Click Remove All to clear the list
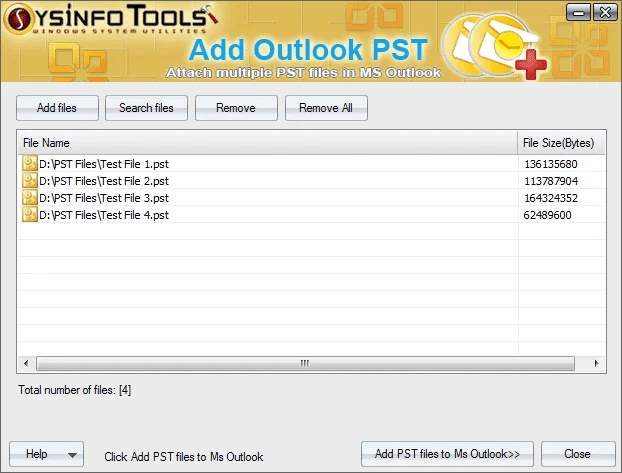This screenshot has width=622, height=473. tap(326, 108)
